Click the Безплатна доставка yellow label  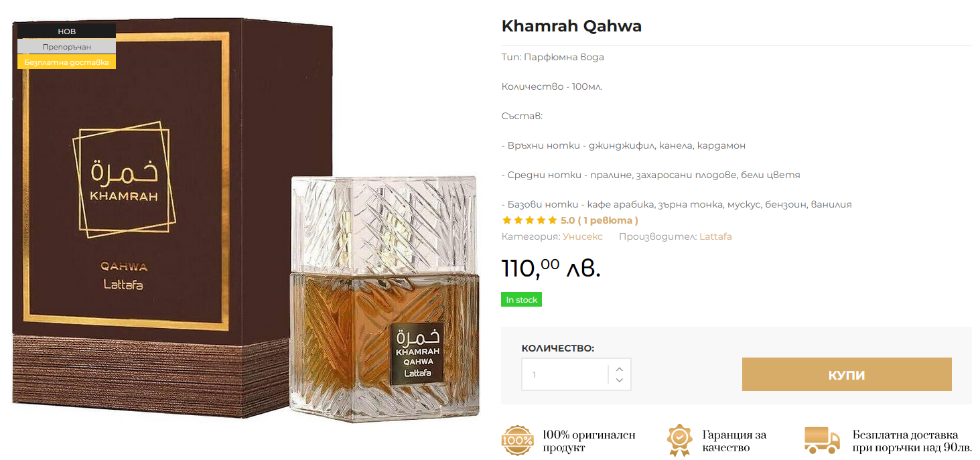[67, 62]
